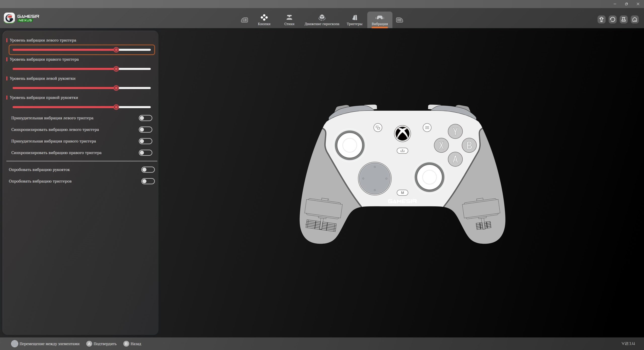Open the Движение гироскопа tab
The height and width of the screenshot is (350, 644).
point(322,20)
